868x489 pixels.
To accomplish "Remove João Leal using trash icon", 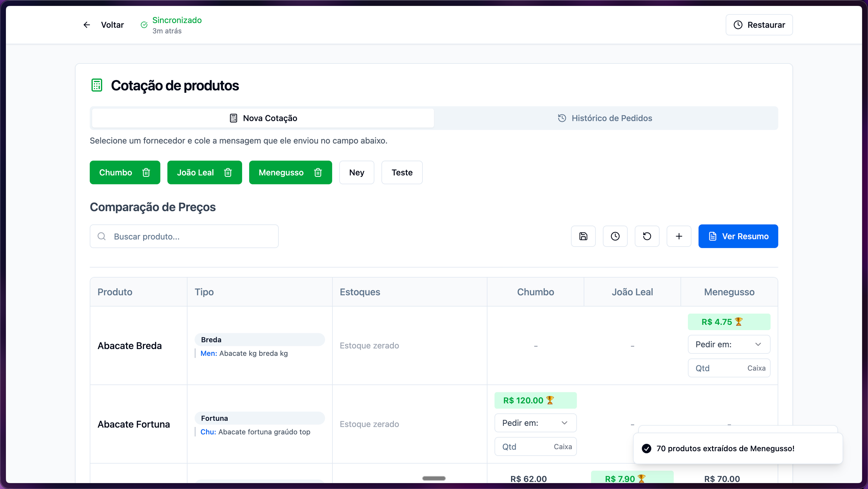I will 228,172.
